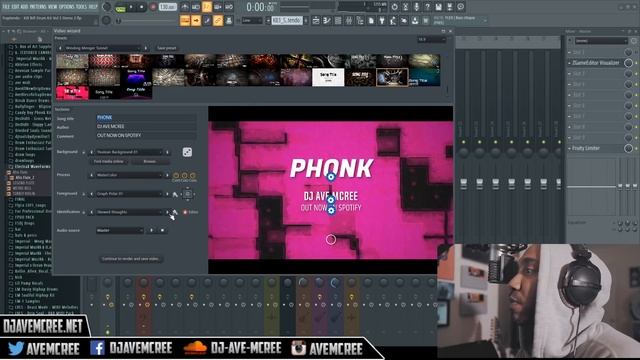Open the TOOLS menu
The image size is (640, 360).
(82, 7)
